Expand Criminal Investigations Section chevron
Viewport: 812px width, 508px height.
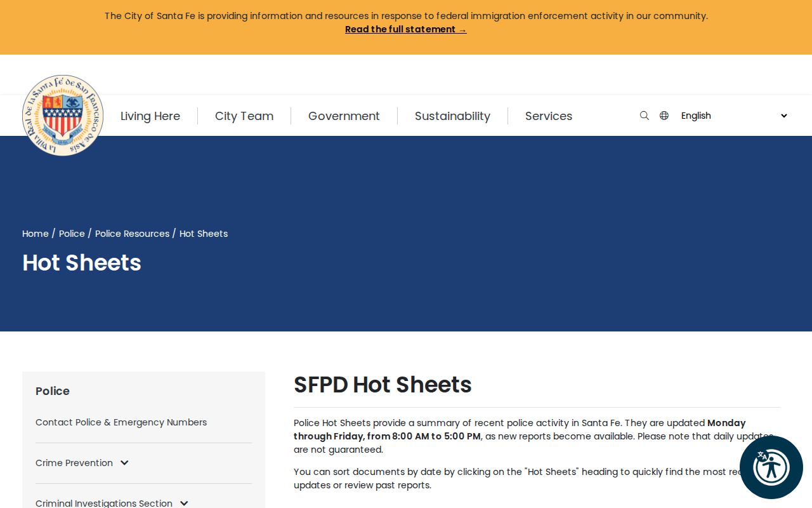(184, 504)
